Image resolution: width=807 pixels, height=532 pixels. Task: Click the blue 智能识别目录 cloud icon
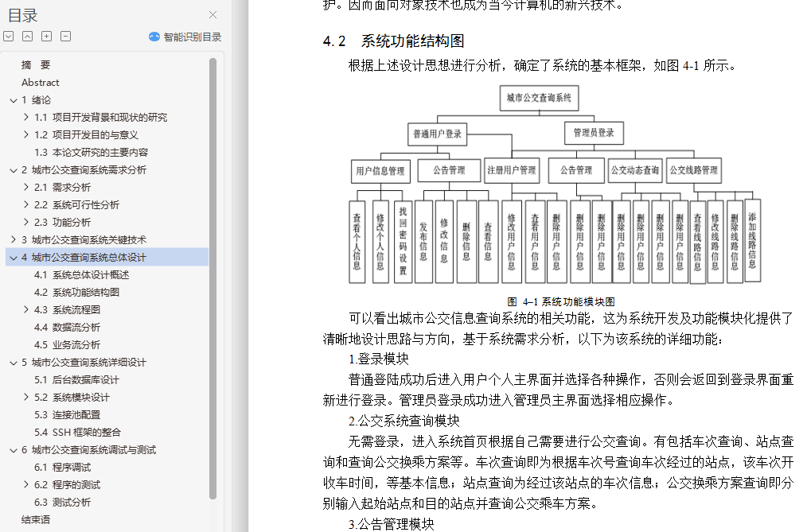(x=154, y=37)
